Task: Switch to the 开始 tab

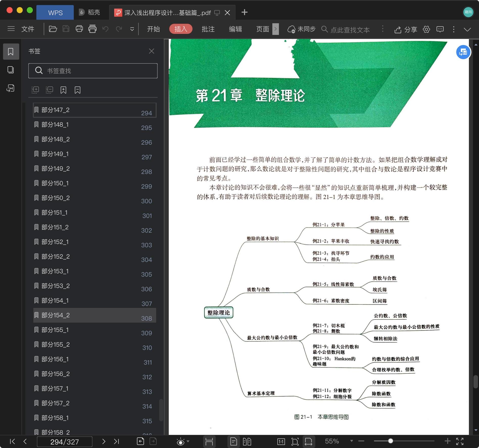Action: 154,29
